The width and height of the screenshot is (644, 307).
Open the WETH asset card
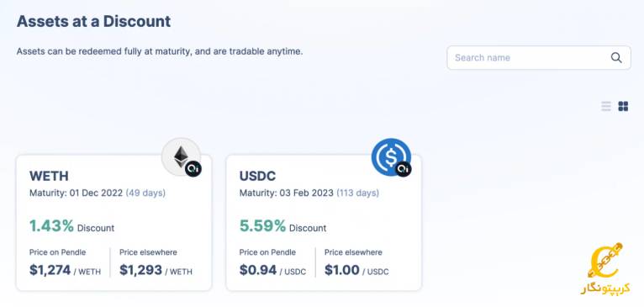113,223
